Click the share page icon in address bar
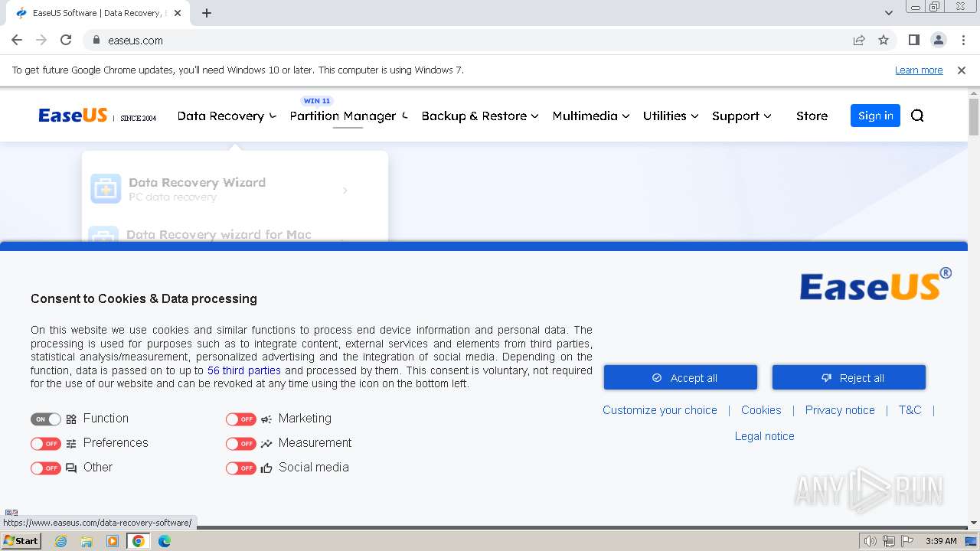The image size is (980, 551). click(x=859, y=40)
